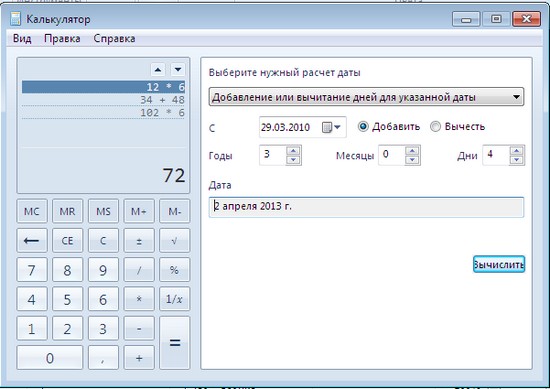Click the C clear key
Screen dimensions: 550x389
103,241
